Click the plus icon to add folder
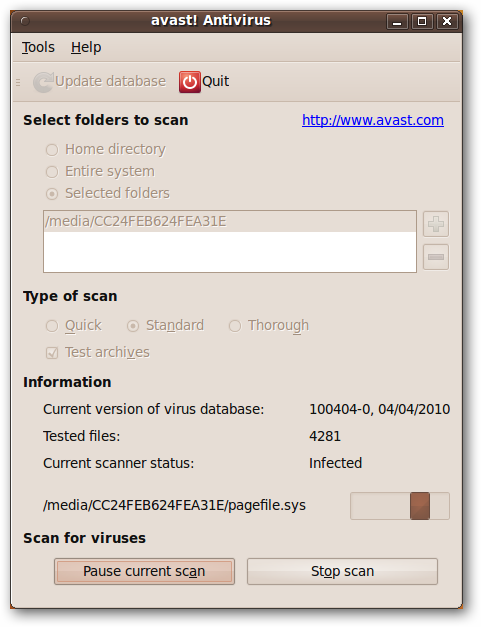Viewport: 481px width, 627px height. [x=436, y=224]
